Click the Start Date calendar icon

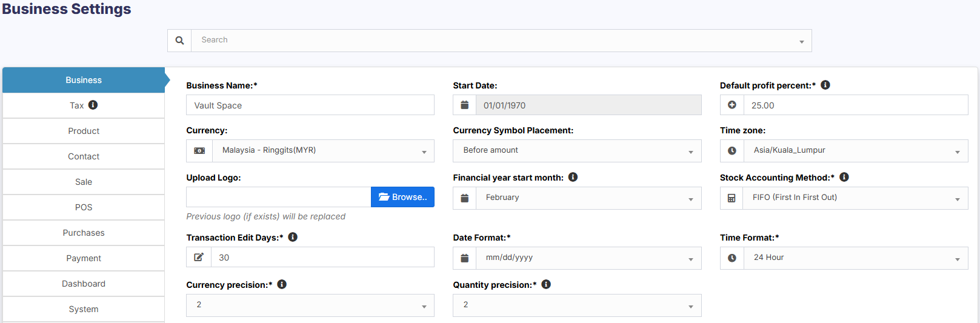(465, 105)
